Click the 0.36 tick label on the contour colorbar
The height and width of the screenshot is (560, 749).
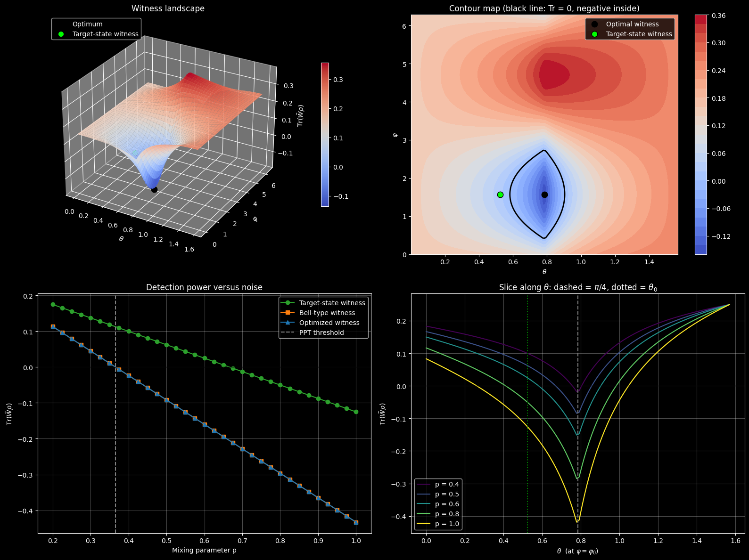click(x=719, y=16)
